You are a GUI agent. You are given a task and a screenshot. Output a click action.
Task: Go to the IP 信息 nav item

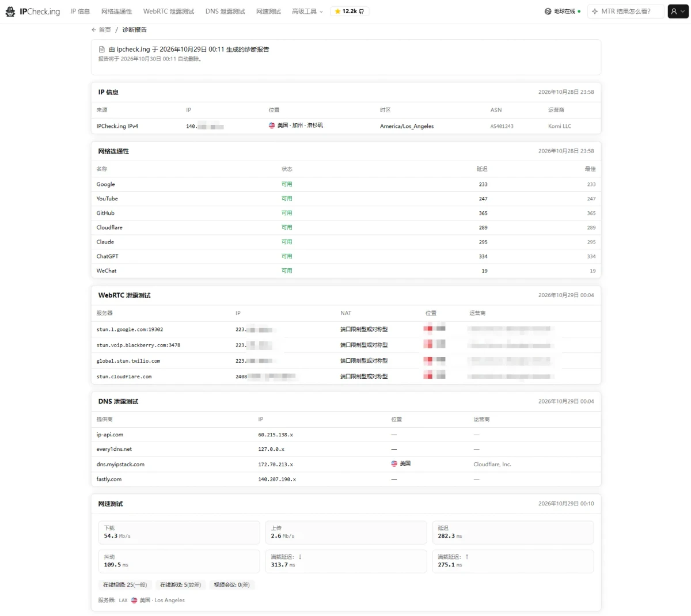tap(80, 11)
